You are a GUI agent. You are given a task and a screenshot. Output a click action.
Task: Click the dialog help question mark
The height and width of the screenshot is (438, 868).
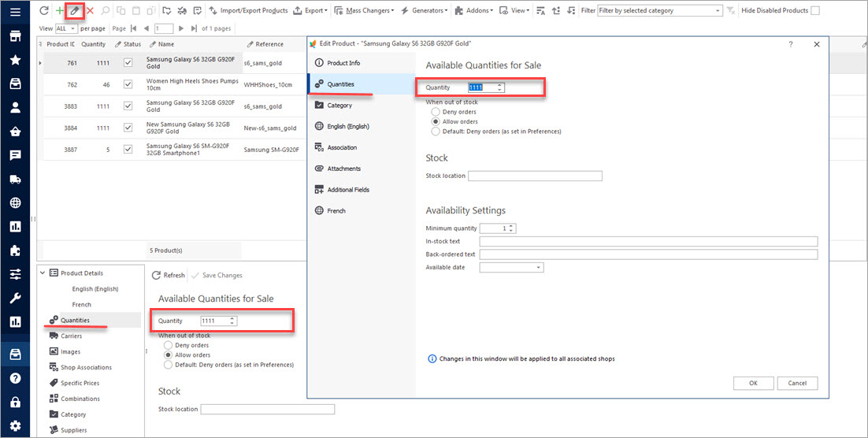coord(791,44)
